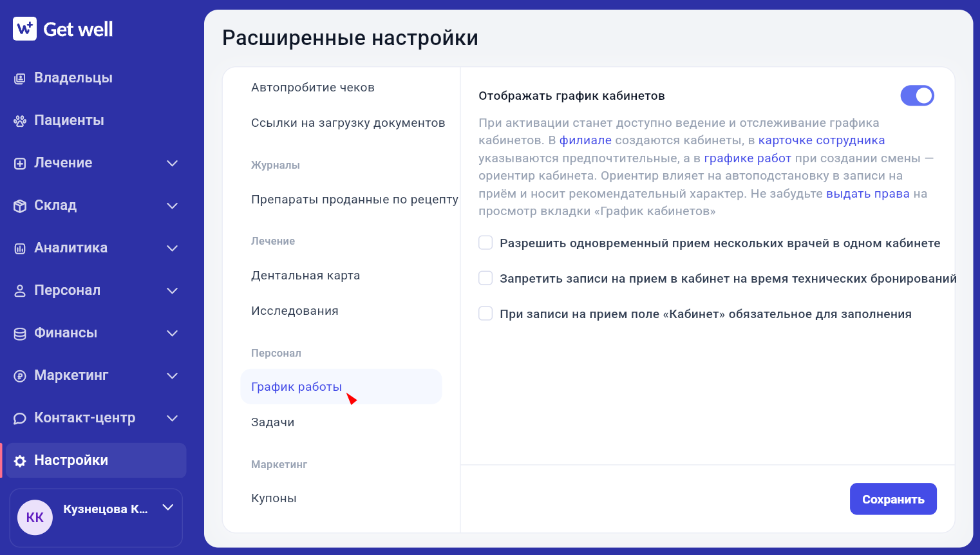980x555 pixels.
Task: Expand the Контакт-центр sidebar section
Action: click(172, 419)
